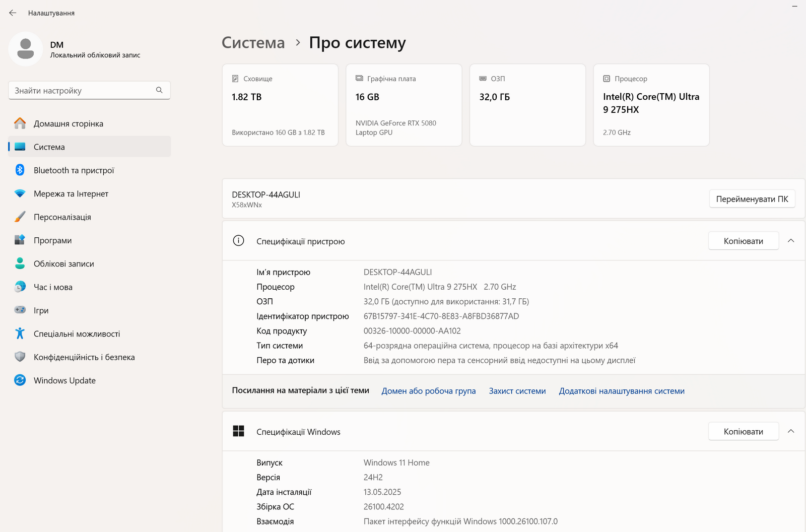This screenshot has width=806, height=532.
Task: Focus the Знайти настройку search field
Action: click(89, 90)
